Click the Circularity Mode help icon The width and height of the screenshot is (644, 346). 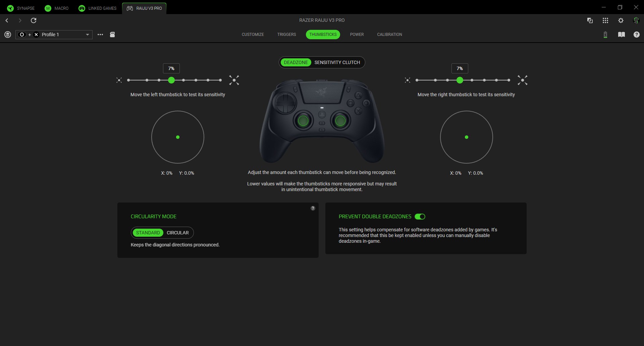313,208
